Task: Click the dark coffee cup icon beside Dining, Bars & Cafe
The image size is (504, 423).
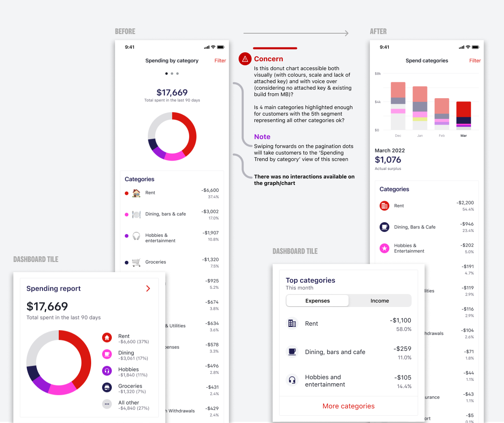Action: pos(384,227)
